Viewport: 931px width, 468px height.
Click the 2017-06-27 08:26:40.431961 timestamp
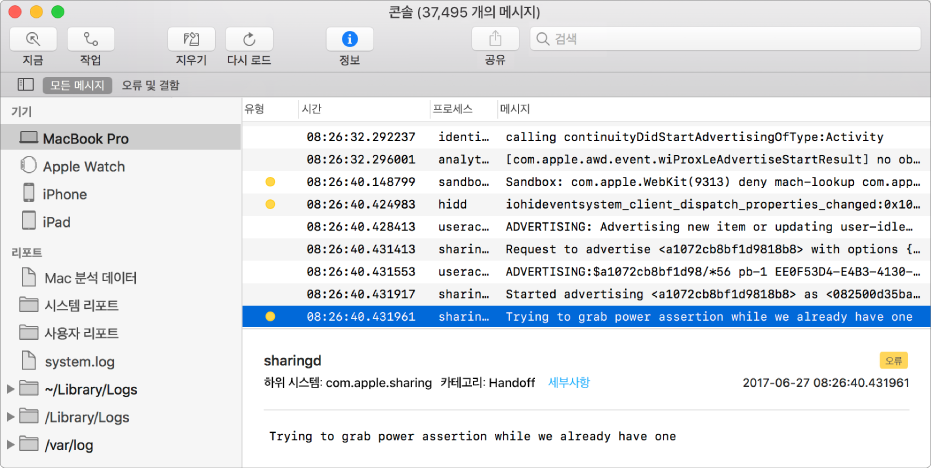tap(826, 383)
